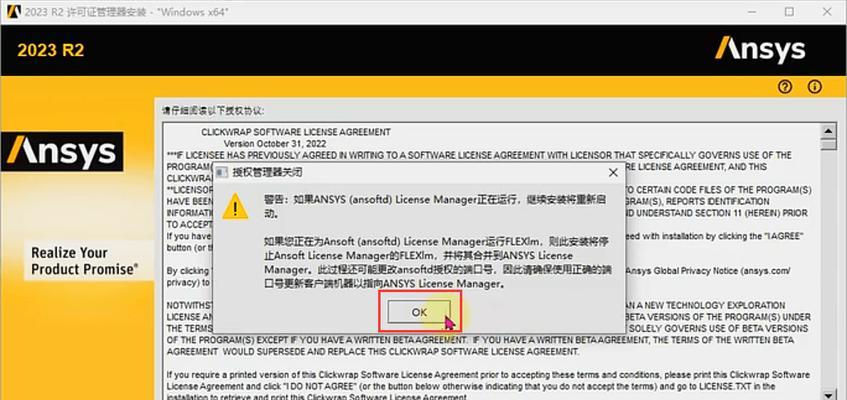Click the 授权管理器关闭 dialog title text

click(267, 173)
